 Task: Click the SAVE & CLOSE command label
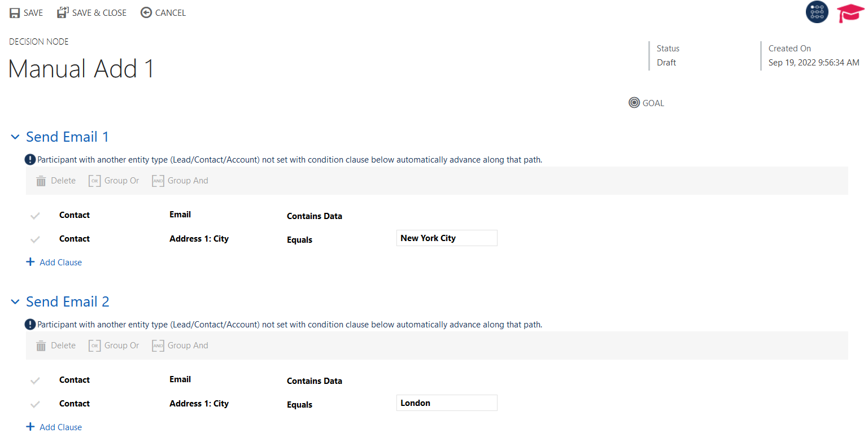[x=99, y=13]
